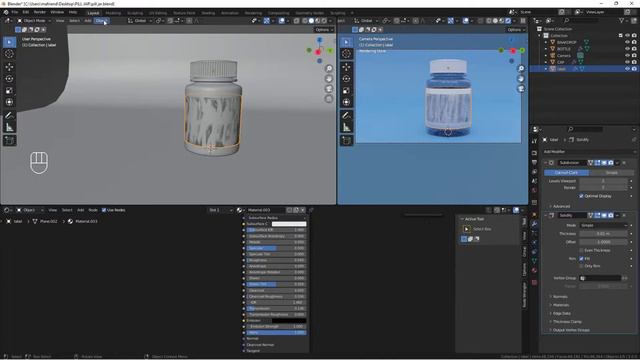Adjust the Alpha slider in Principled node
The height and width of the screenshot is (360, 640).
click(x=276, y=333)
